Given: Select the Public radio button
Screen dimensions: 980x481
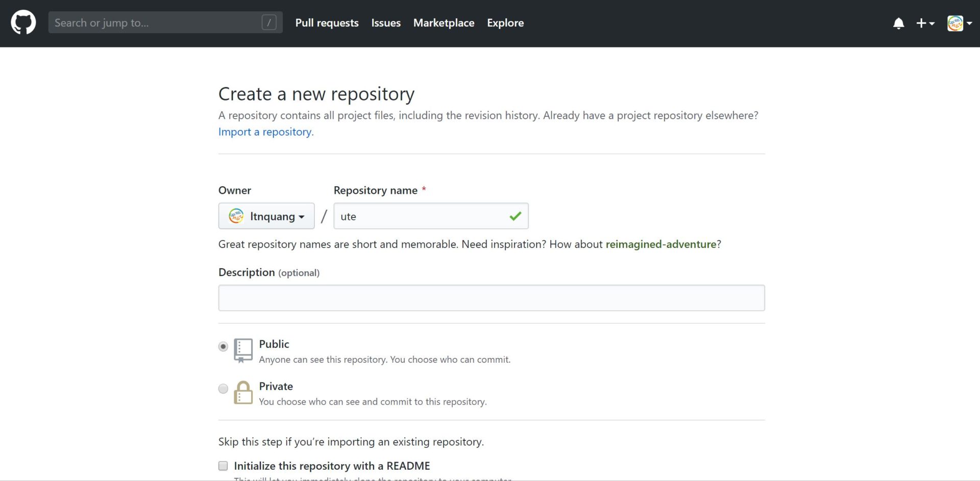Looking at the screenshot, I should click(x=223, y=347).
